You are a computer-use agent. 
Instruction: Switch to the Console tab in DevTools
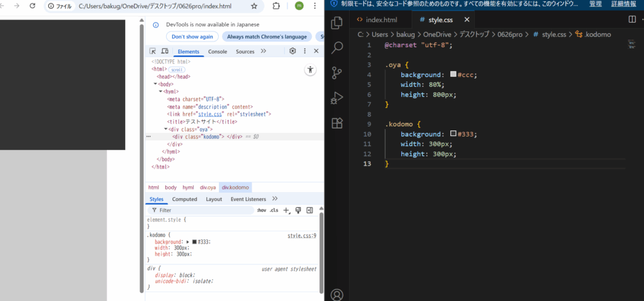[x=218, y=52]
